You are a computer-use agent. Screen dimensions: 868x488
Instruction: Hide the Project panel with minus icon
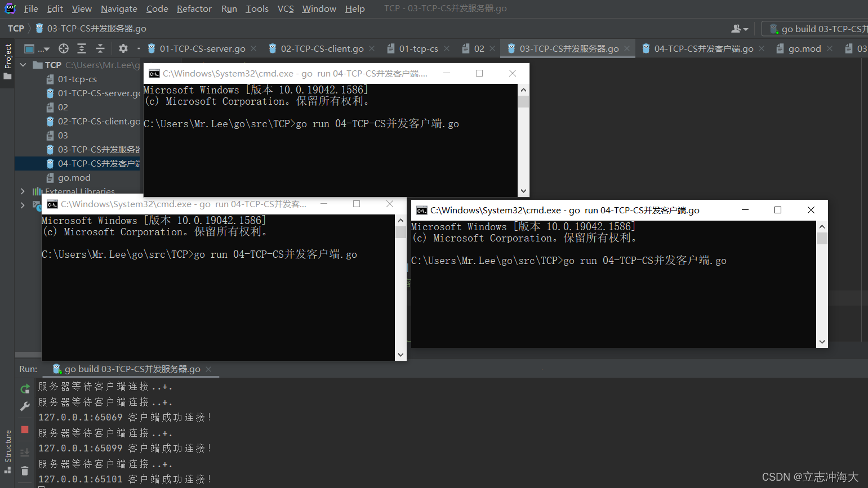pos(139,48)
